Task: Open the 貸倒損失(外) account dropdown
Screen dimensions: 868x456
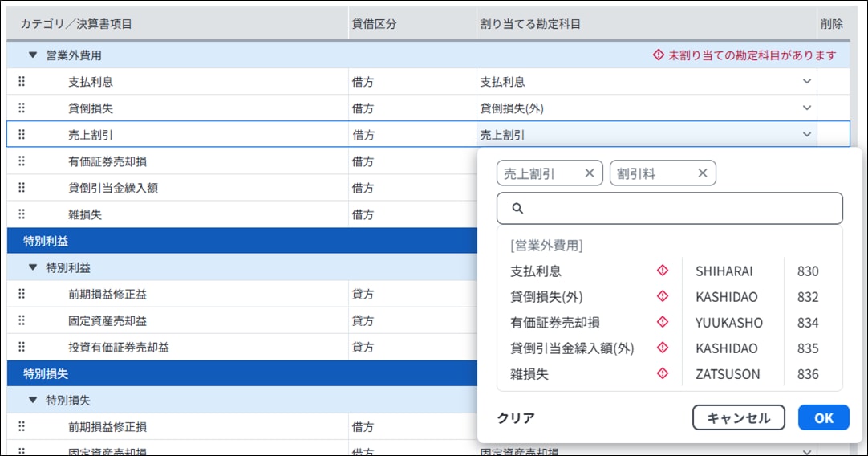Action: [x=806, y=108]
